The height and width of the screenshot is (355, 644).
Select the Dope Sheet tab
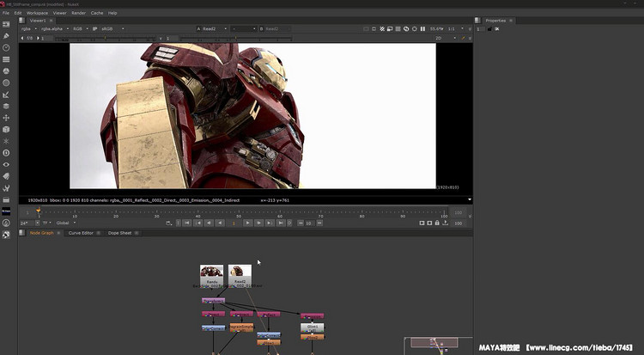pyautogui.click(x=119, y=233)
